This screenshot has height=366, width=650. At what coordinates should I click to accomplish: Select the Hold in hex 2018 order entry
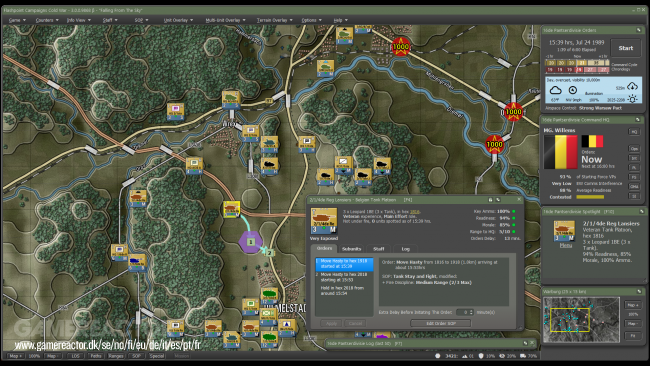344,290
